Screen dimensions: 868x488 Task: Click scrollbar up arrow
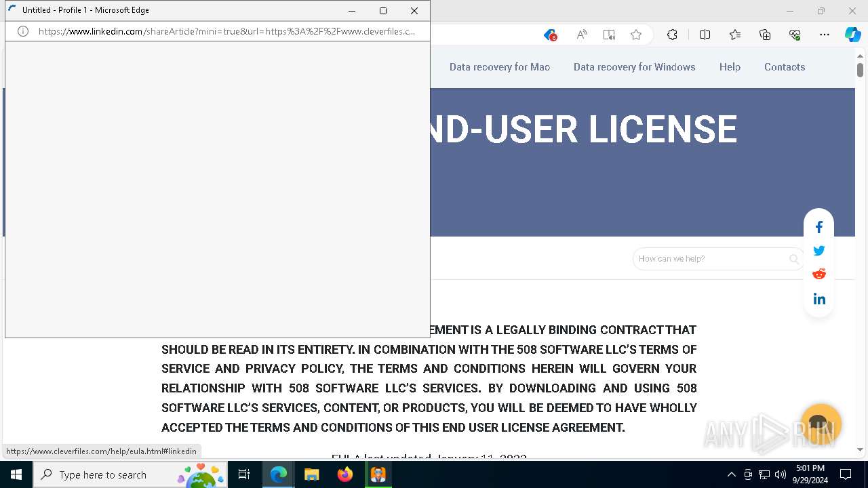[x=860, y=56]
